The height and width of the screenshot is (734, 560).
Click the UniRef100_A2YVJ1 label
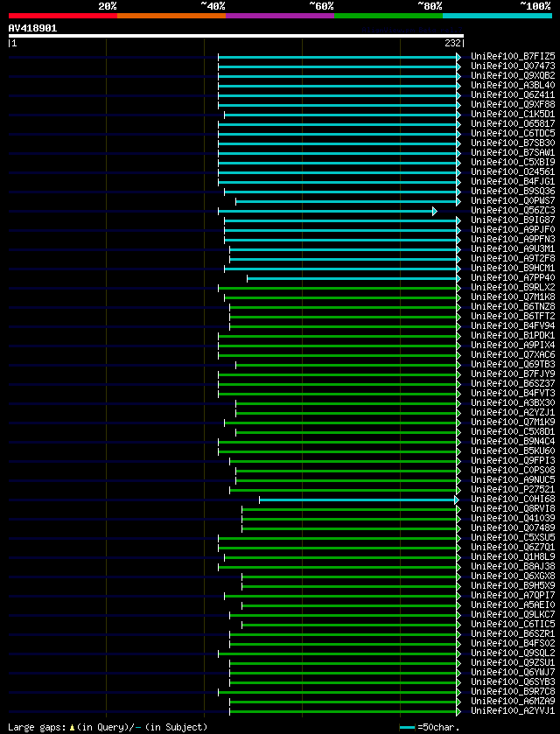click(x=513, y=710)
